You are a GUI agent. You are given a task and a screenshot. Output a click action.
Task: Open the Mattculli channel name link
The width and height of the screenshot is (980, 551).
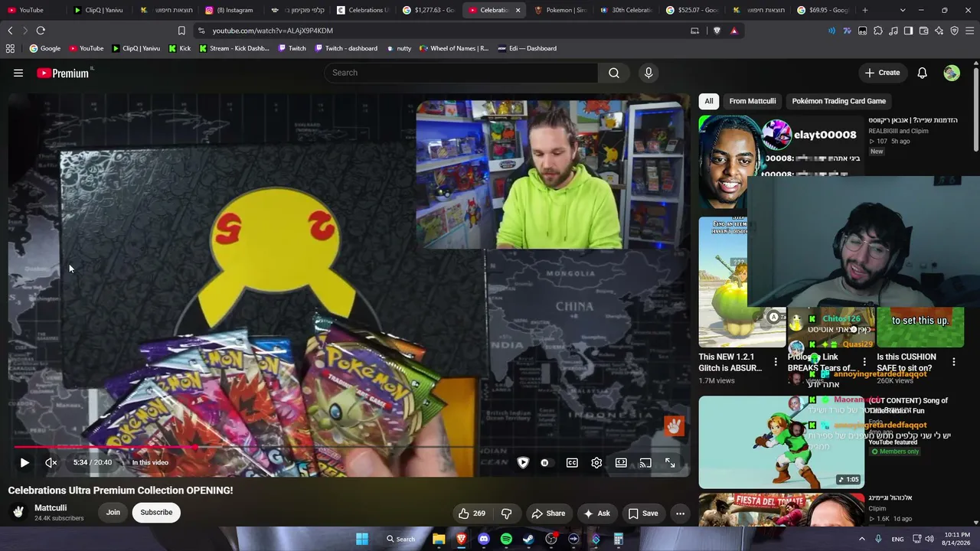tap(51, 508)
